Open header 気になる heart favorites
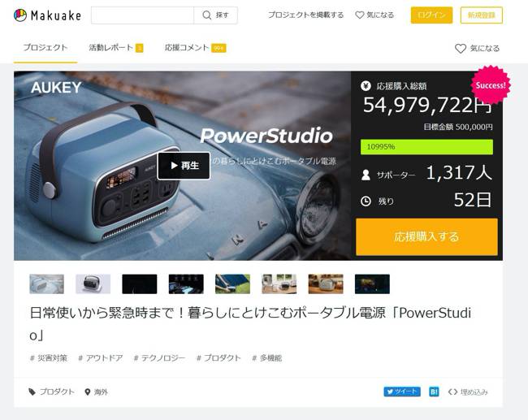The image size is (528, 420). pos(374,15)
